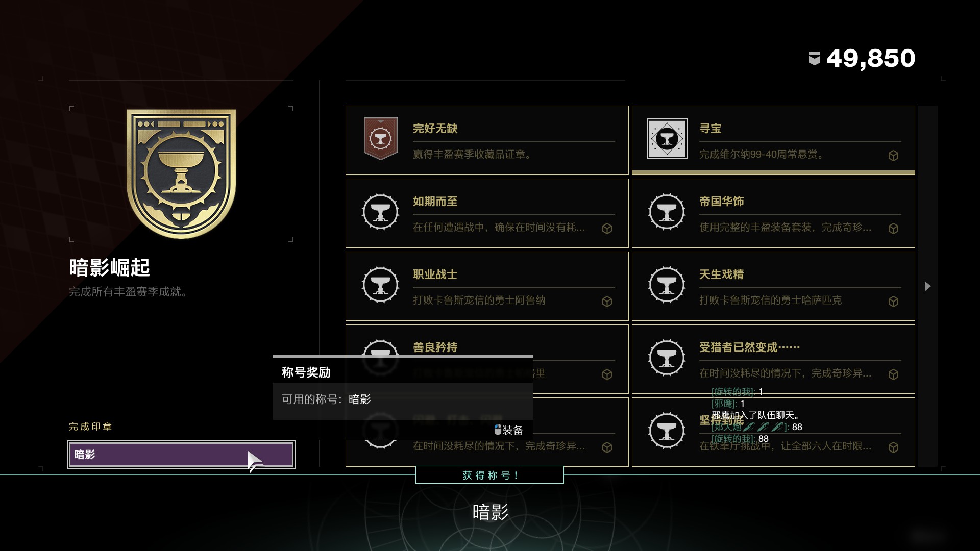Select the 帝国华饰 triumph title
The width and height of the screenshot is (980, 551).
click(721, 202)
